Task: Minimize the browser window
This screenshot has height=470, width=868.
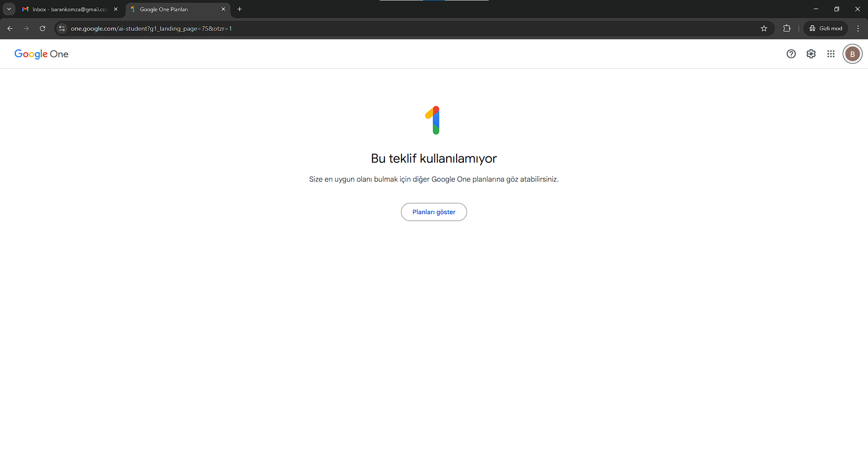Action: pos(816,9)
